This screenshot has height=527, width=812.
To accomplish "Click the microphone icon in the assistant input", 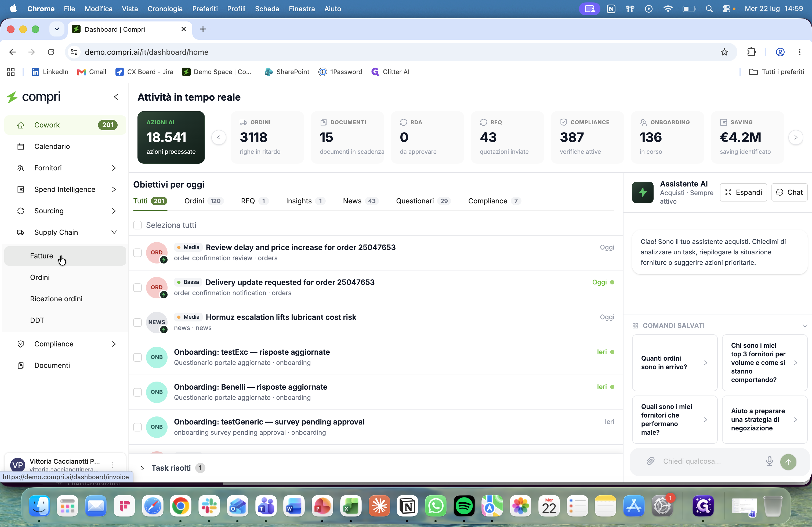I will (x=769, y=461).
